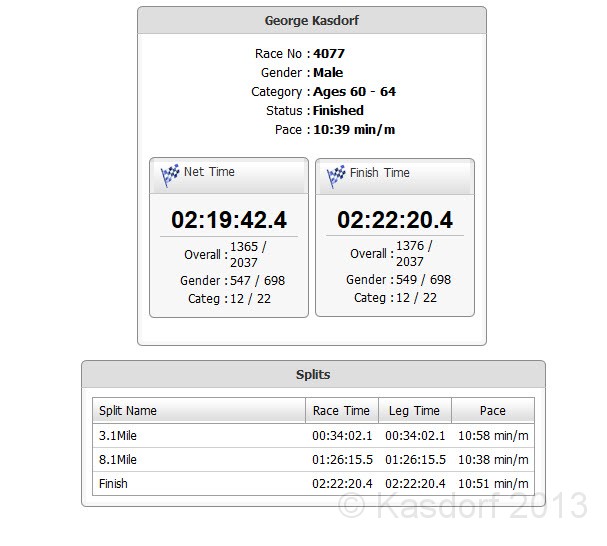Select the 8.1Mile split row

[313, 460]
